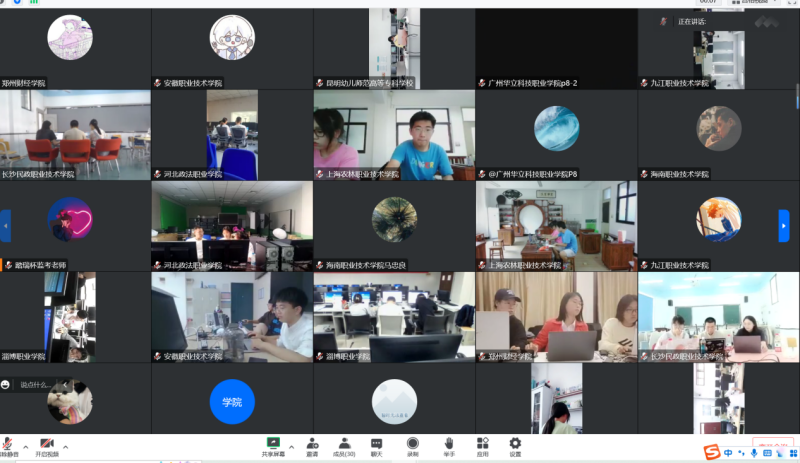
Task: Open the Members (成员) list
Action: point(344,444)
